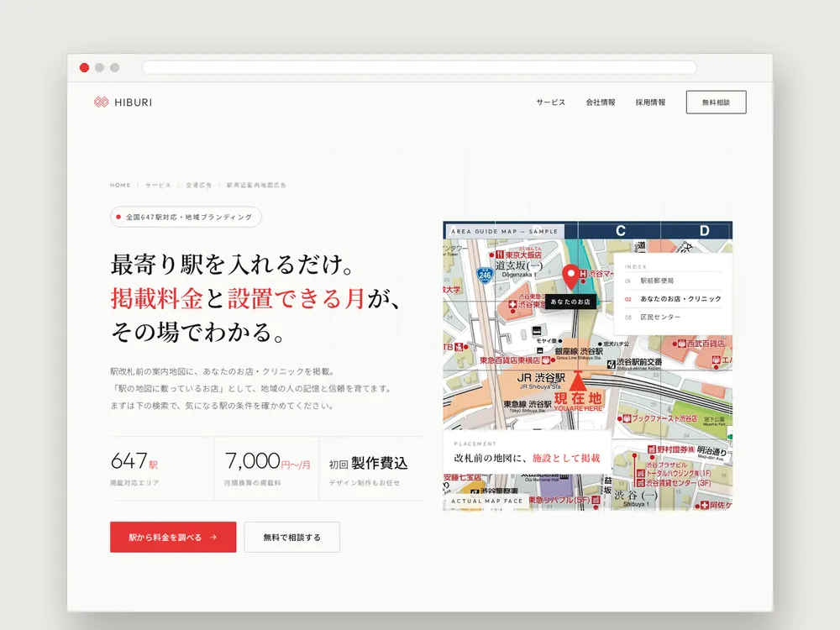Click the 無料で相談する button
This screenshot has height=630, width=840.
point(292,537)
